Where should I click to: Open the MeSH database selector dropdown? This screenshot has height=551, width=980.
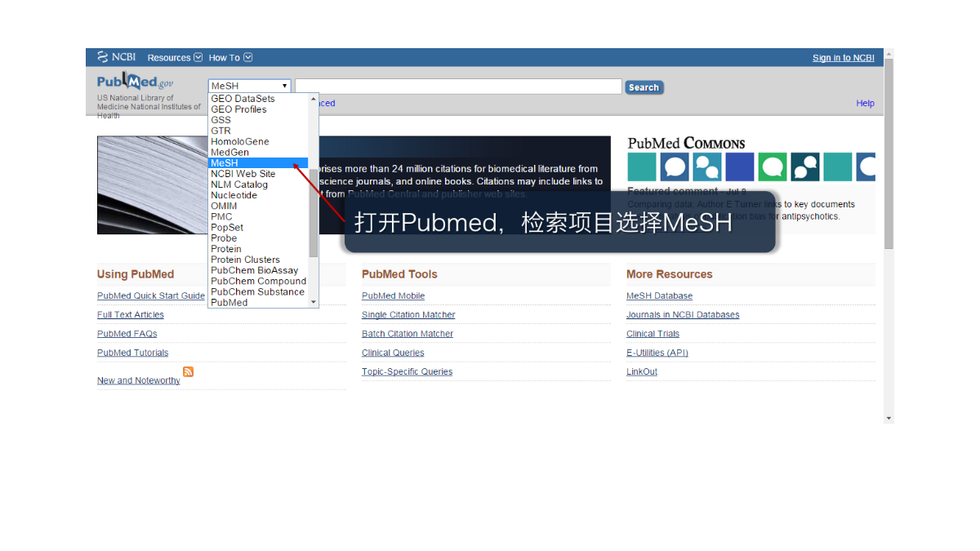250,86
